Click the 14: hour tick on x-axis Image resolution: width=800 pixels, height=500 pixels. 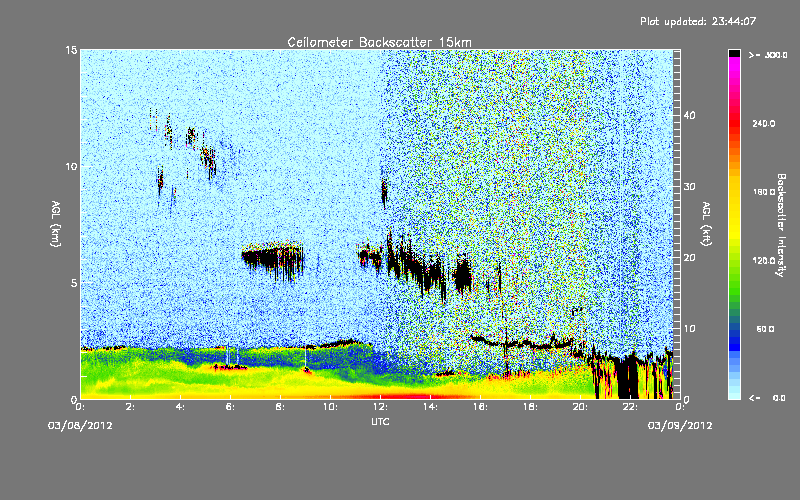point(431,407)
